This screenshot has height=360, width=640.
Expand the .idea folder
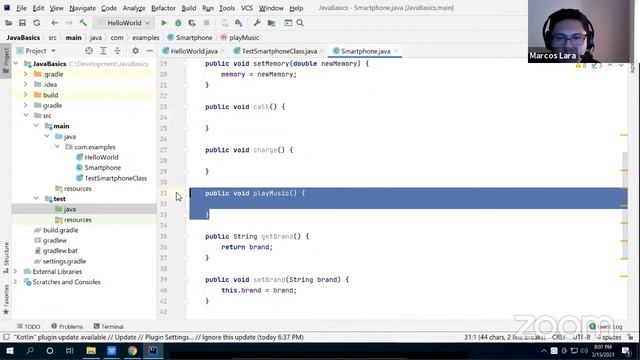[26, 84]
